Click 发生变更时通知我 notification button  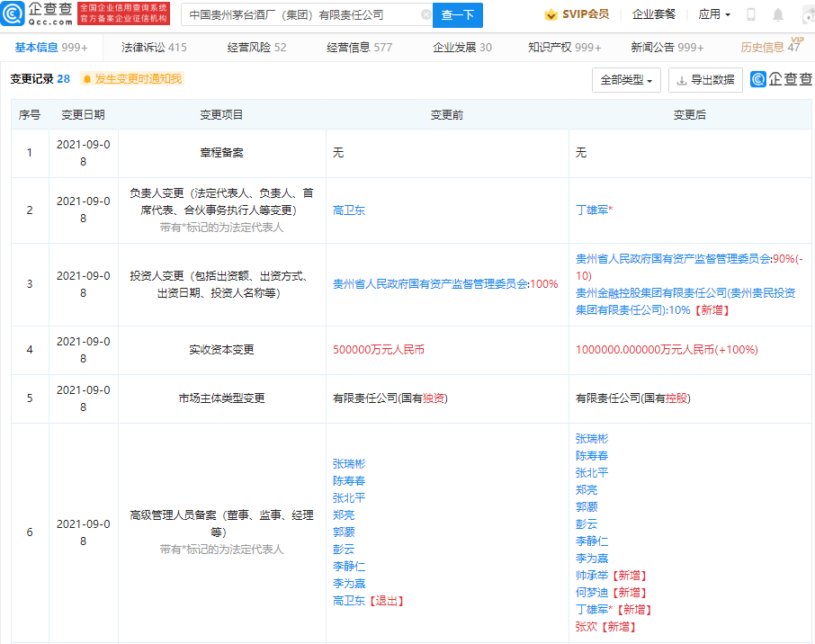pos(132,79)
